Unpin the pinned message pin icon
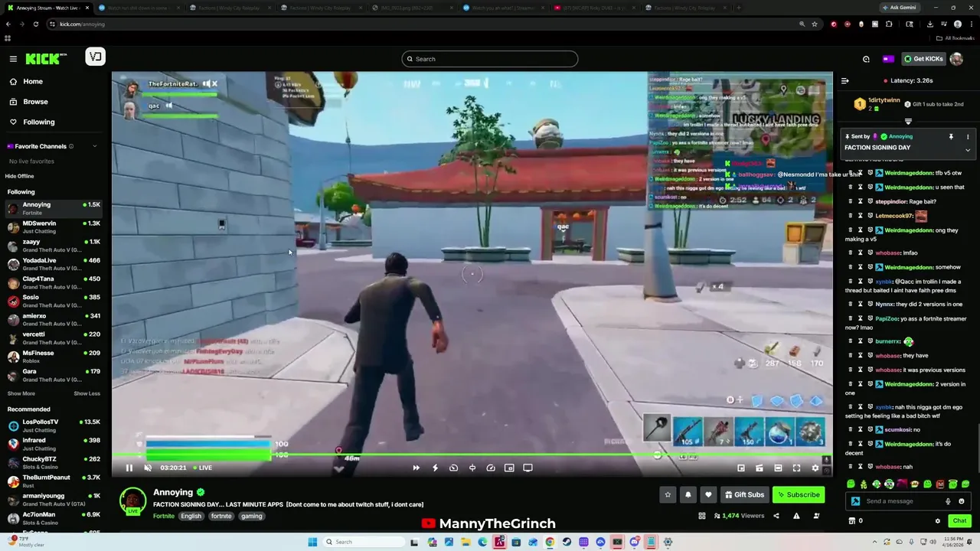 951,137
